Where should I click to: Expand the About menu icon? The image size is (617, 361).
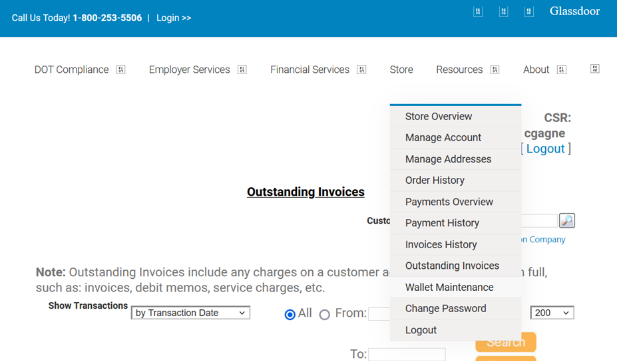[x=562, y=70]
